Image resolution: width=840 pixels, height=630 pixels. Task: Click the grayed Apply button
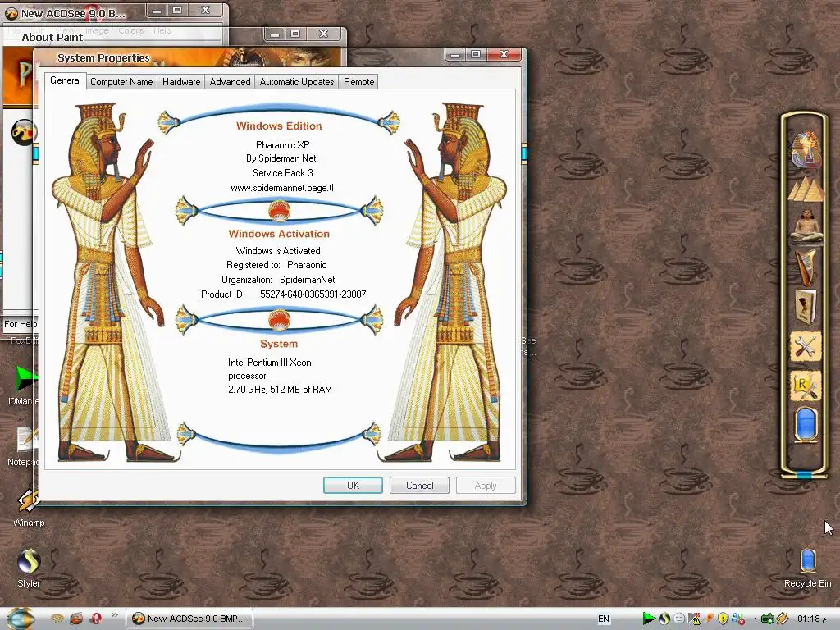(x=486, y=486)
